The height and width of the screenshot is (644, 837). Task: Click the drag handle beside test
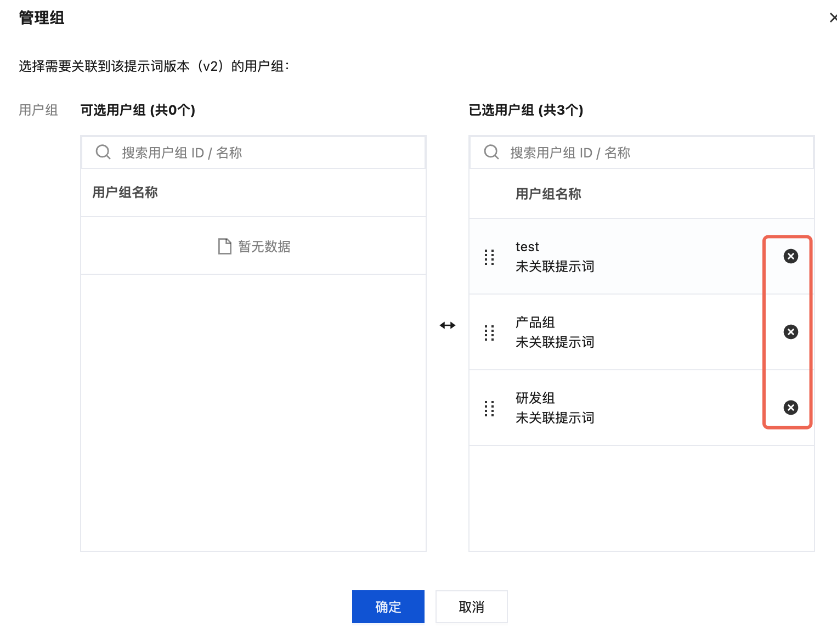pyautogui.click(x=489, y=257)
